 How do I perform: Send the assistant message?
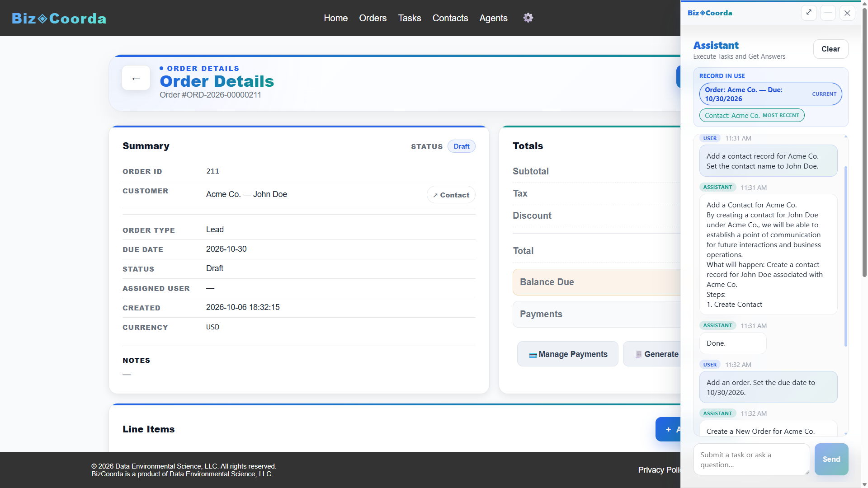831,459
